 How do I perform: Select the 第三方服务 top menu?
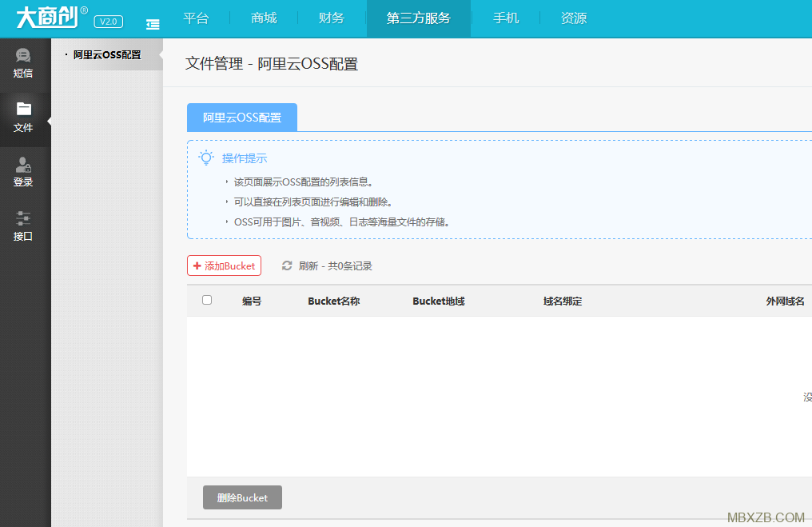[x=419, y=18]
